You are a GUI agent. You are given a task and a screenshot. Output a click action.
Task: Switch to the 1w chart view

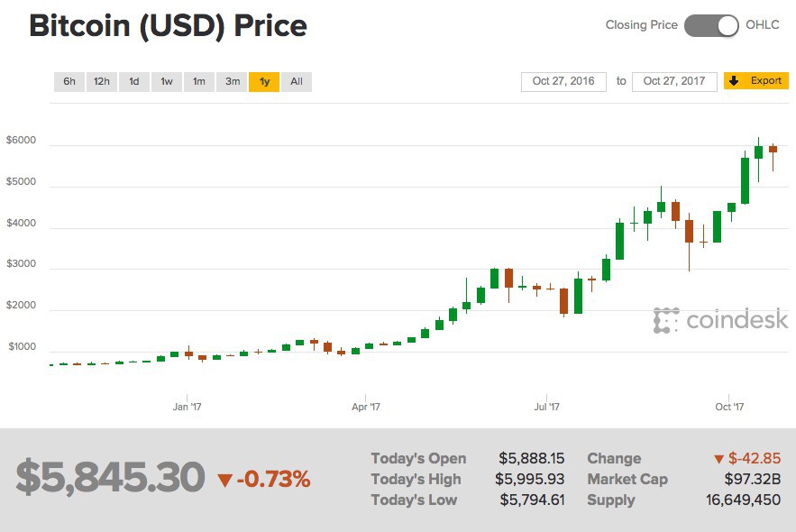tap(166, 81)
